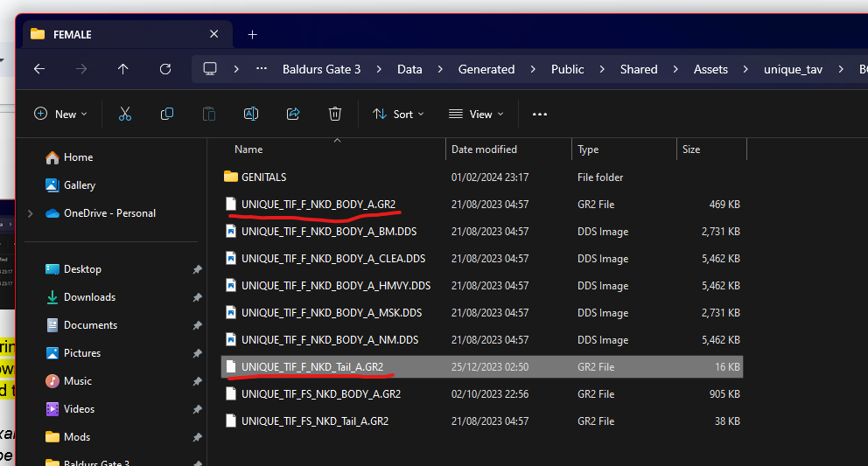
Task: Click the Copy icon in toolbar
Action: [166, 114]
